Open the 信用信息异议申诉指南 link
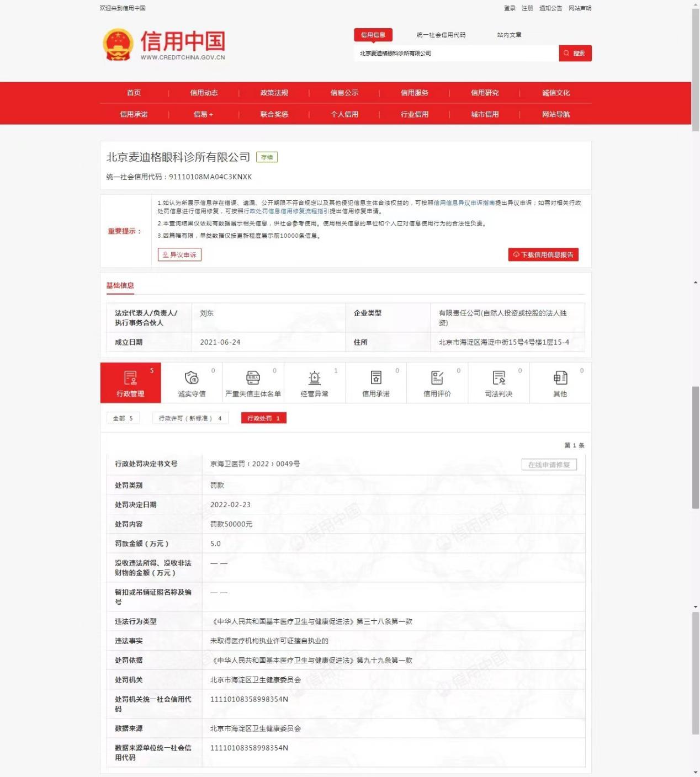 pos(464,203)
